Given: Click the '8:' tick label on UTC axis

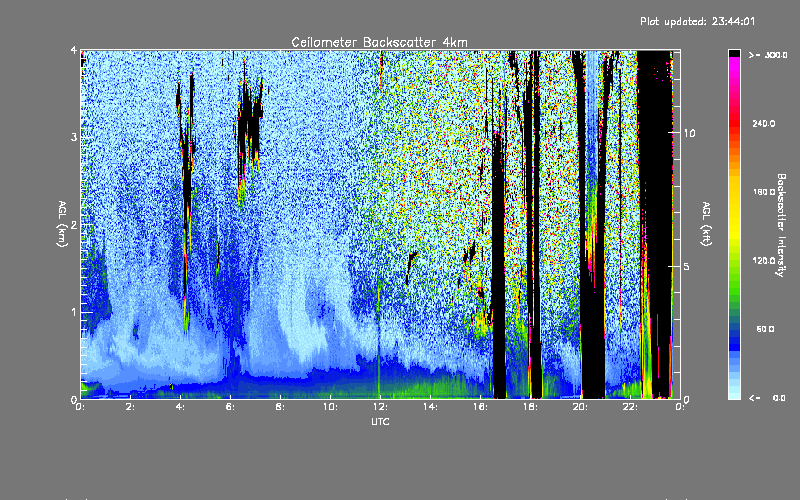Looking at the screenshot, I should tap(280, 407).
